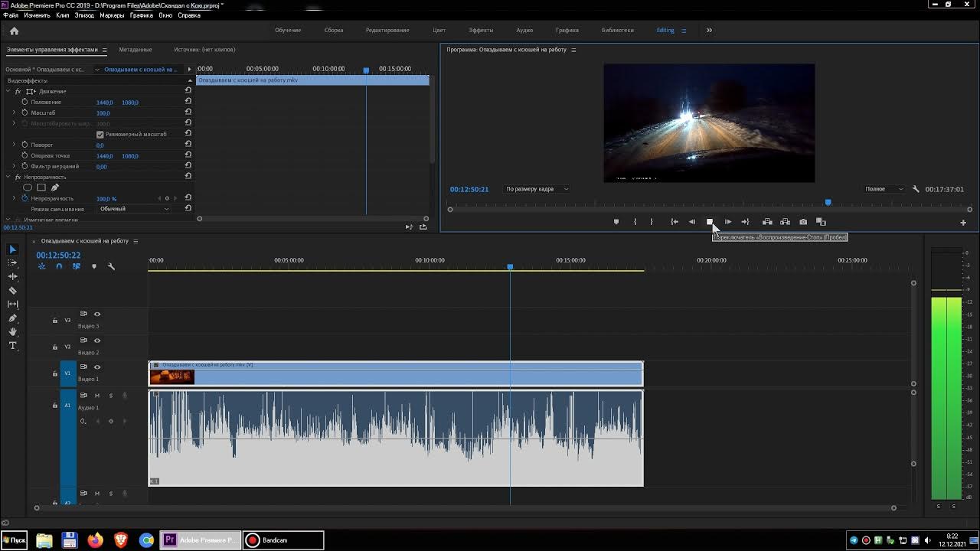Toggle visibility of track Видео 2
This screenshot has height=551, width=980.
pyautogui.click(x=97, y=341)
